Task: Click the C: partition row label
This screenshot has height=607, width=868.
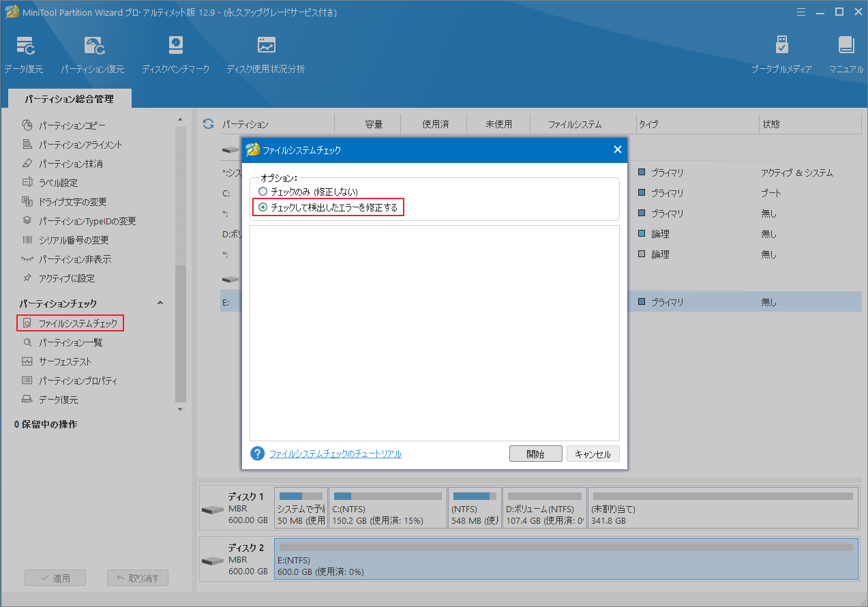Action: tap(226, 193)
